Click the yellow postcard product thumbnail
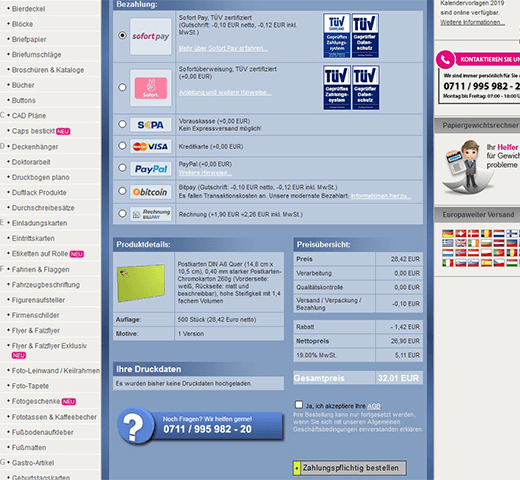 [141, 283]
